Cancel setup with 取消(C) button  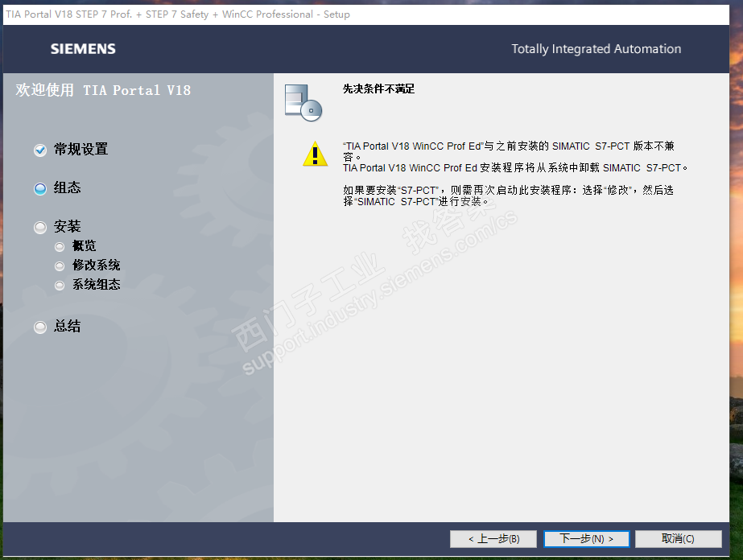[678, 539]
